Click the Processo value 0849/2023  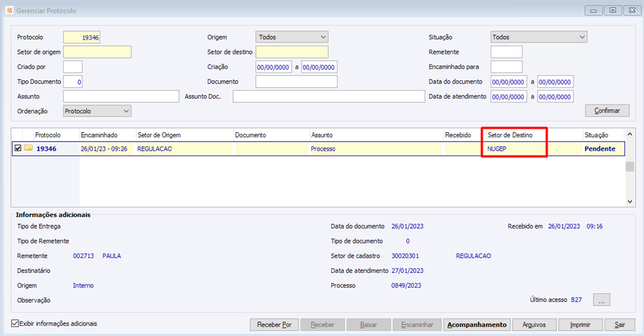(x=406, y=285)
